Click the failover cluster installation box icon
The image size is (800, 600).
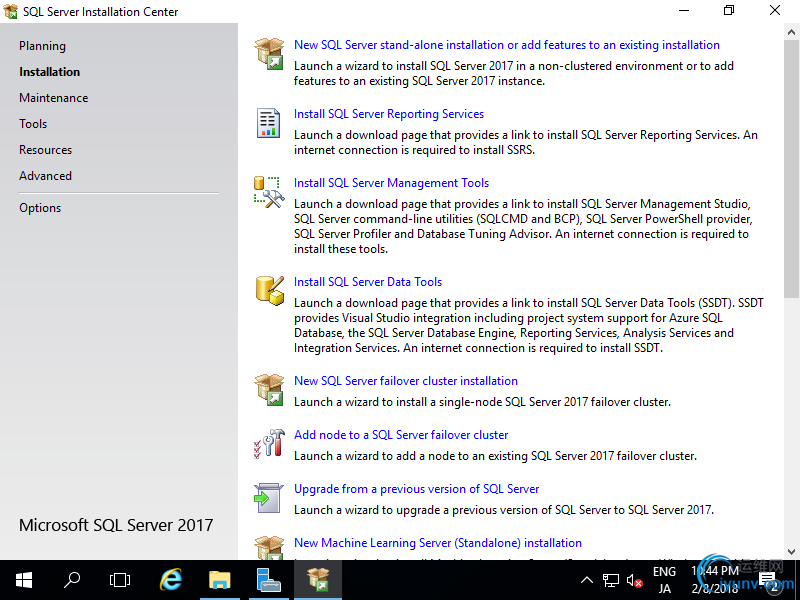point(269,390)
